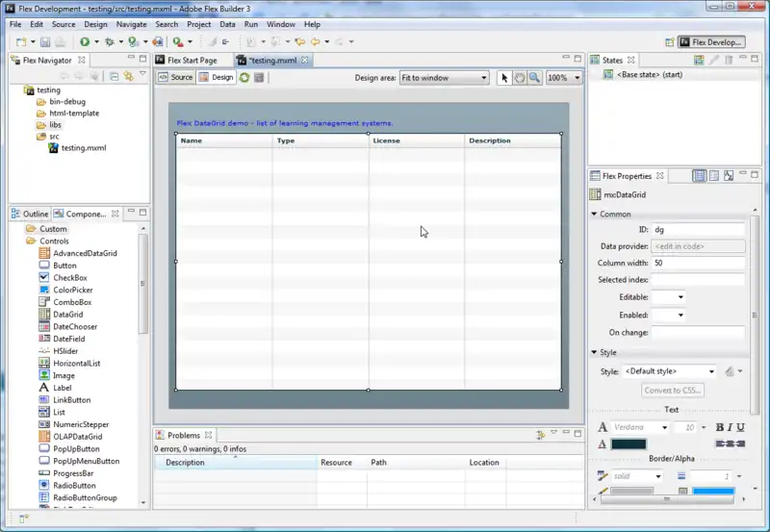Click the Column width input field
This screenshot has width=770, height=532.
pos(698,263)
